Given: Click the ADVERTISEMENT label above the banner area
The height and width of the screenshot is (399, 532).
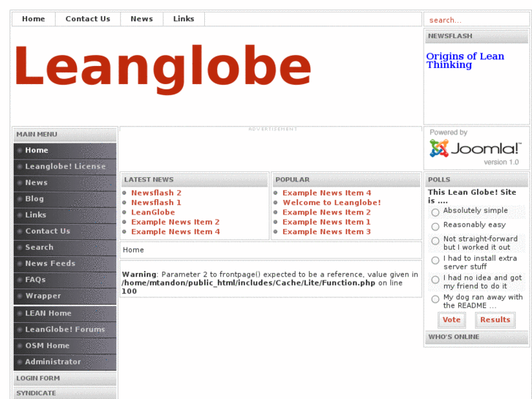Looking at the screenshot, I should pyautogui.click(x=273, y=129).
